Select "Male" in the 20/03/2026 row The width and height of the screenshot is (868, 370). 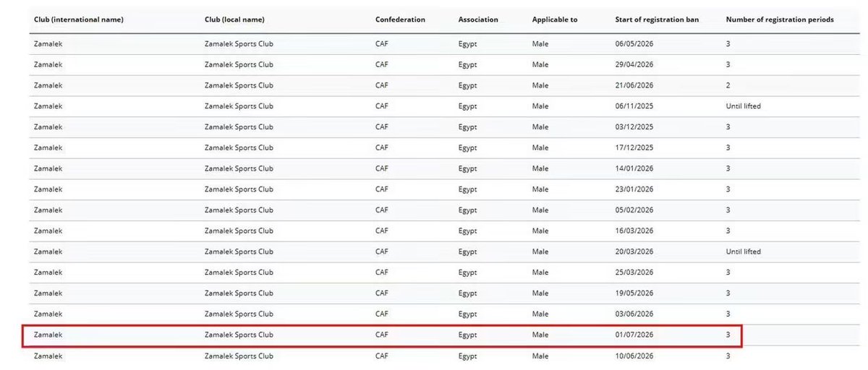click(540, 251)
